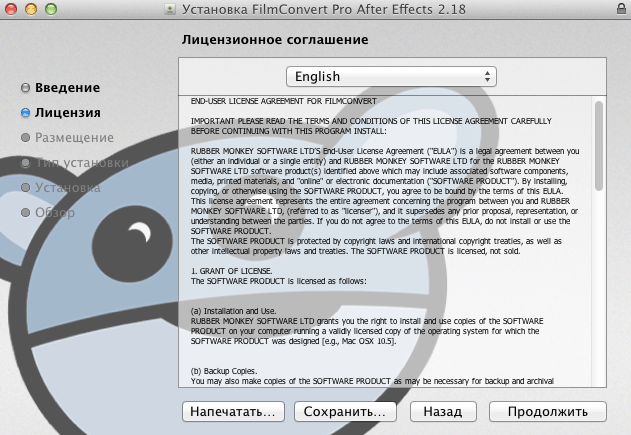
Task: Click the Продолжить button
Action: pos(547,411)
